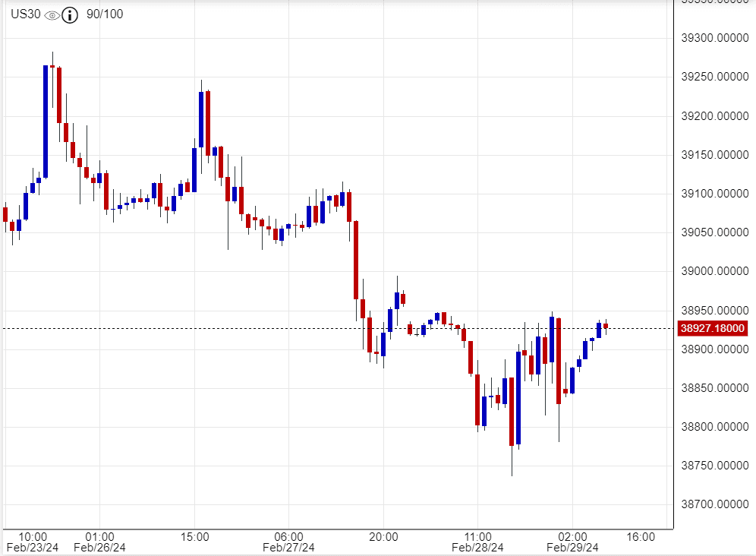The image size is (756, 556).
Task: Select the 02:00 Feb/29/24 time label
Action: coord(573,542)
